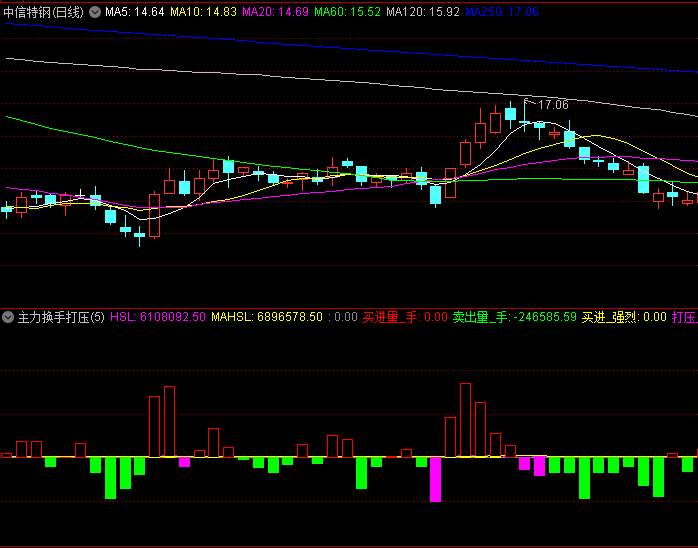Screen dimensions: 698x548
Task: Click the tallest red bar in the indicator
Action: (x=465, y=420)
